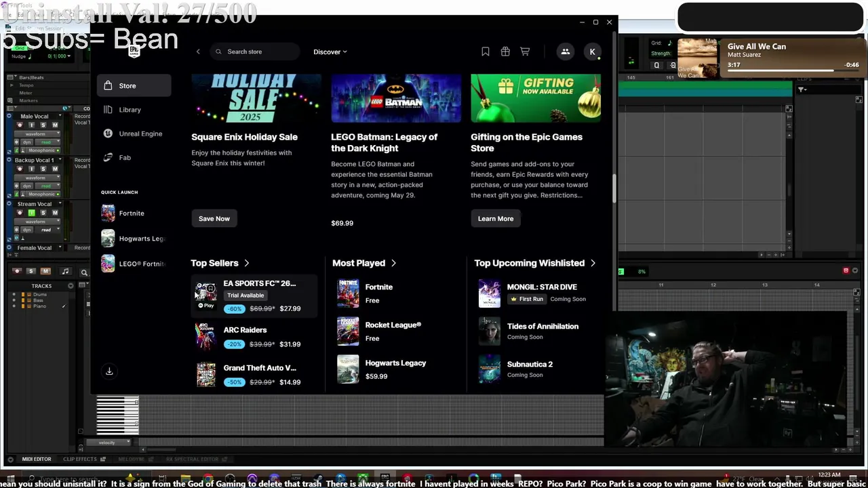This screenshot has height=488, width=868.
Task: Launch Hogwarts Legacy from Quick Launch
Action: pos(133,239)
